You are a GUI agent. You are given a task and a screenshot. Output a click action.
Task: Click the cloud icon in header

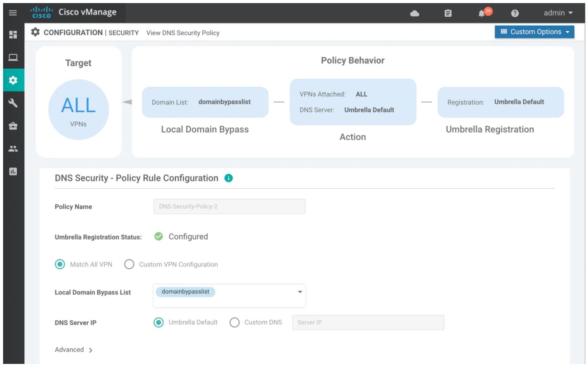pyautogui.click(x=414, y=14)
